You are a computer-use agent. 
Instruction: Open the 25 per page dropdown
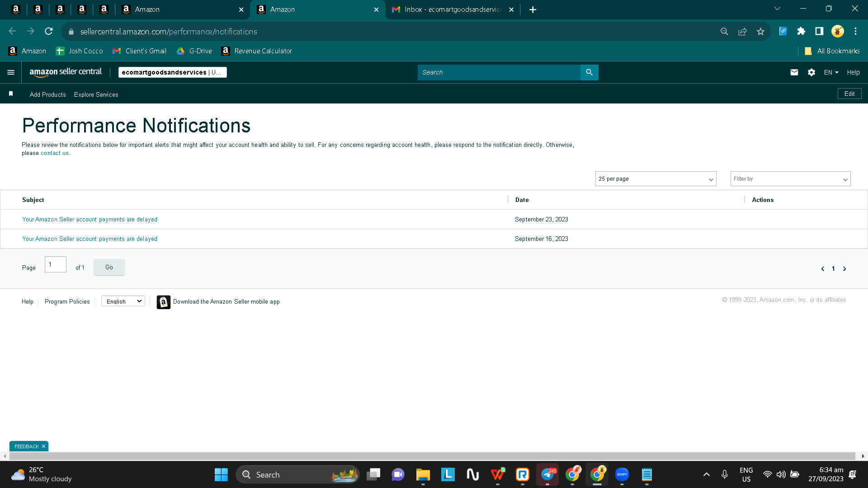click(656, 179)
